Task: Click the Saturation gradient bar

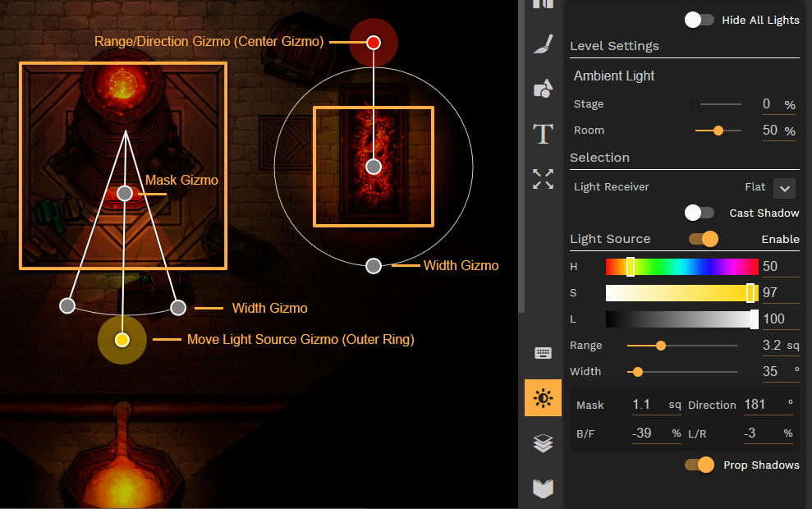Action: (x=682, y=293)
